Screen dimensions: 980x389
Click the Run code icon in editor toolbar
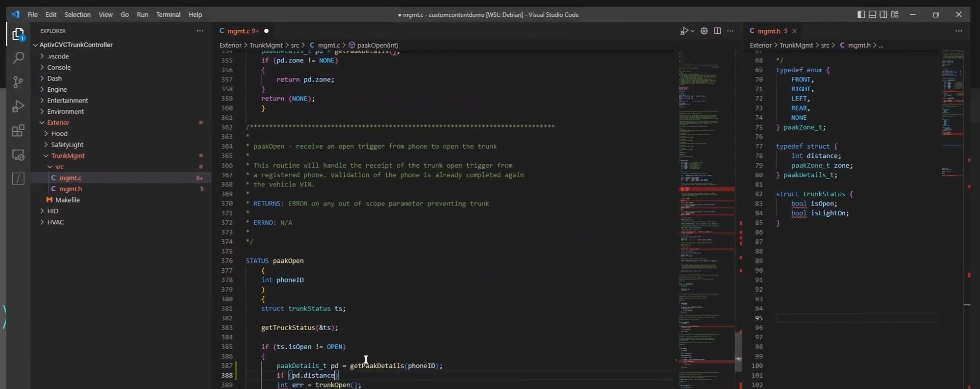point(684,31)
